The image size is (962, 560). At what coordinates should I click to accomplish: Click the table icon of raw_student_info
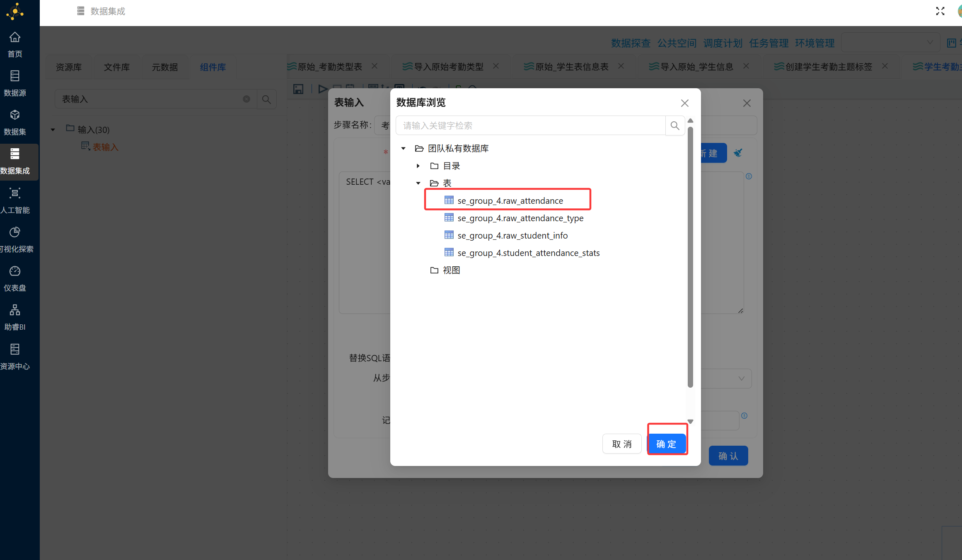click(449, 235)
